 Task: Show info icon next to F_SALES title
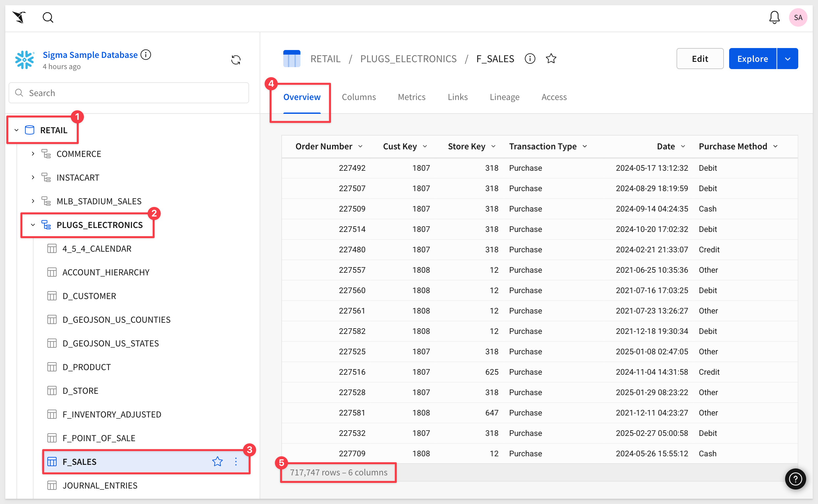(x=530, y=59)
